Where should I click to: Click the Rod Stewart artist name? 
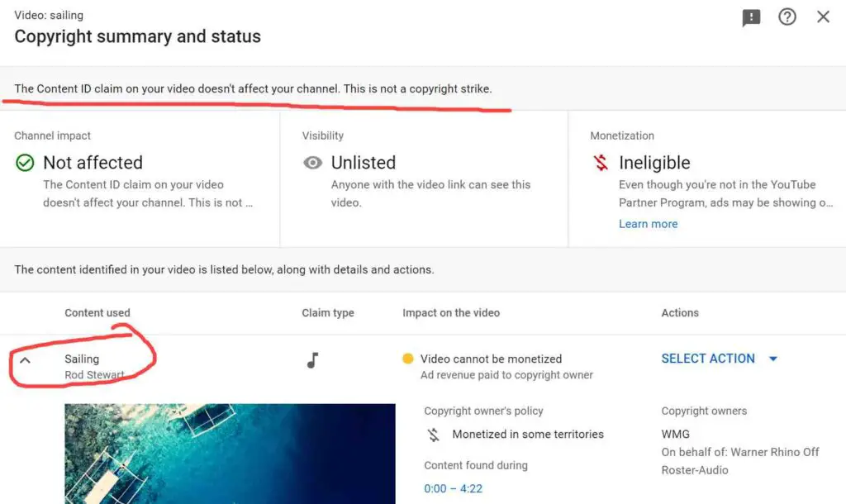coord(94,375)
